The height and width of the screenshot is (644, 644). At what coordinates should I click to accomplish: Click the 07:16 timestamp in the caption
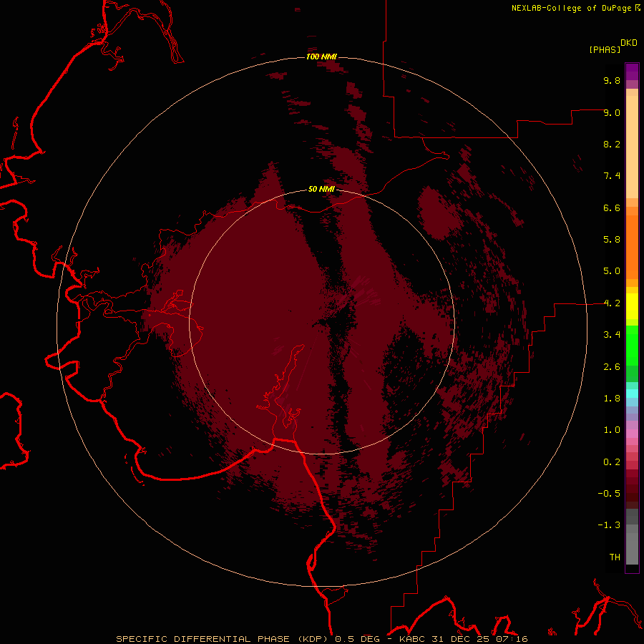point(512,639)
